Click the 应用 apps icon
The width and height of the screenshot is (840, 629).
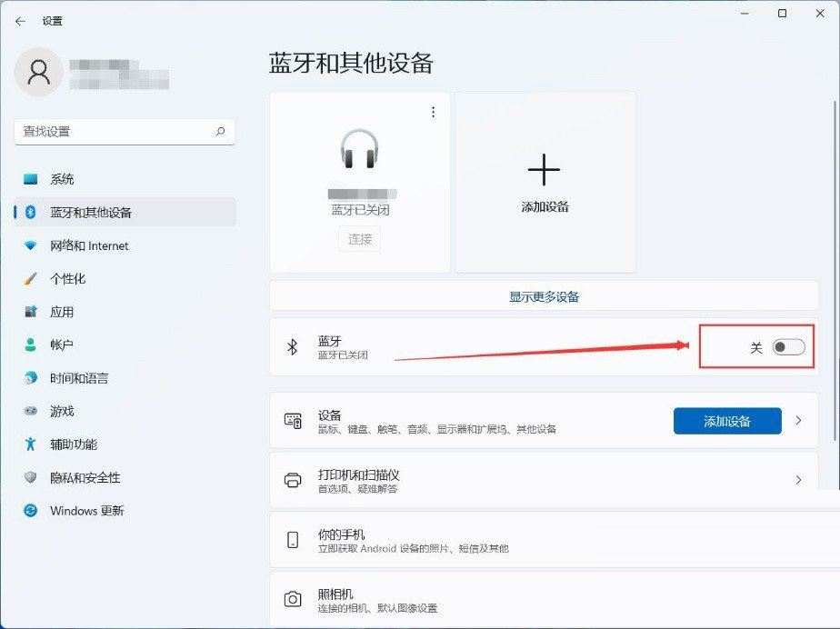31,311
